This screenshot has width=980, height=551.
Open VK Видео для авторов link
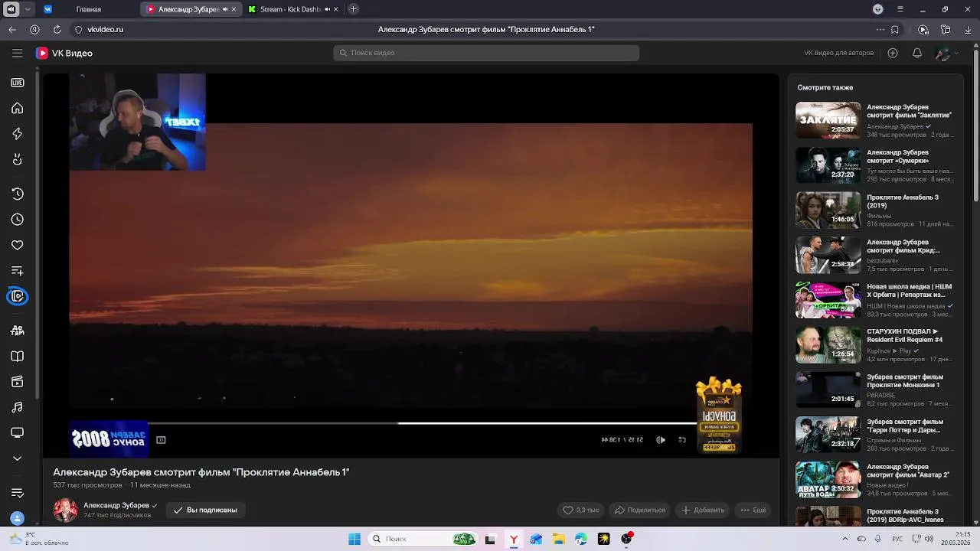tap(838, 53)
